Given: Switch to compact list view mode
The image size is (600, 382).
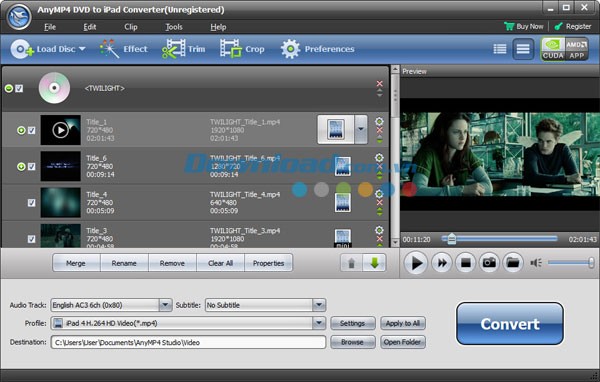Looking at the screenshot, I should pos(523,49).
